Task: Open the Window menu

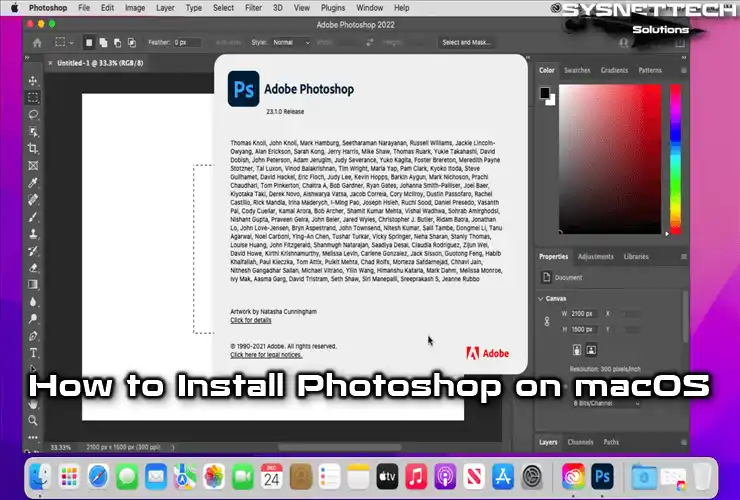Action: coord(370,8)
